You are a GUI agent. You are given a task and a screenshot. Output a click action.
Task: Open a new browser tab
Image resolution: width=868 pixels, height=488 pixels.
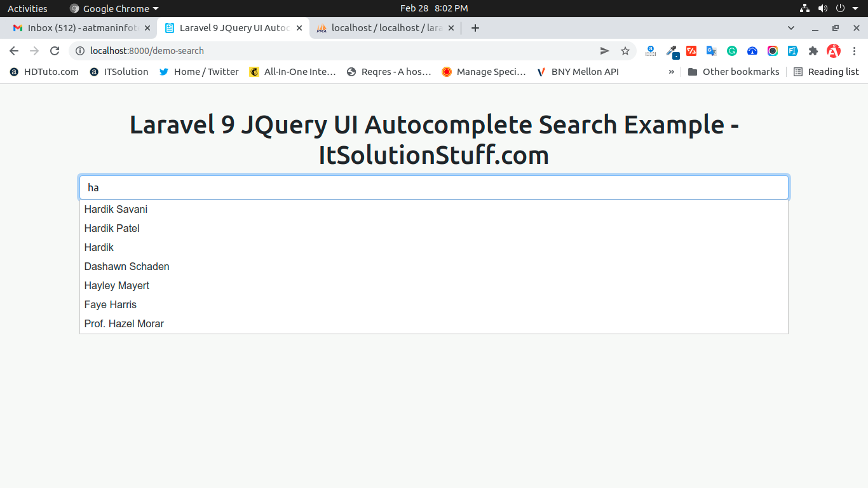pos(475,28)
